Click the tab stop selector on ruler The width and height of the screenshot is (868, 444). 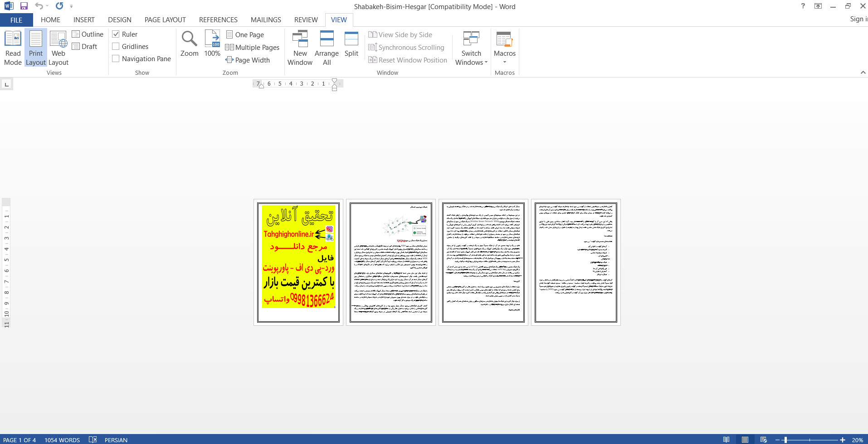click(x=6, y=84)
